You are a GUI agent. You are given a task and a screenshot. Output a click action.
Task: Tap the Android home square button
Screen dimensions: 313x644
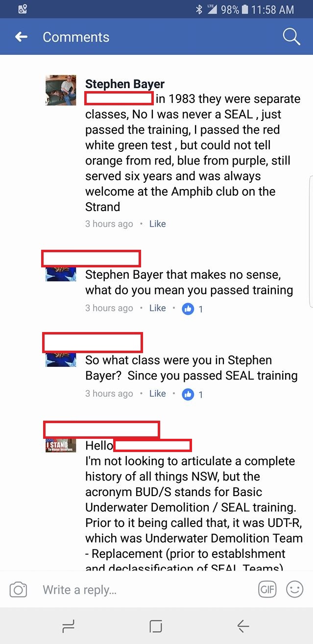(156, 626)
